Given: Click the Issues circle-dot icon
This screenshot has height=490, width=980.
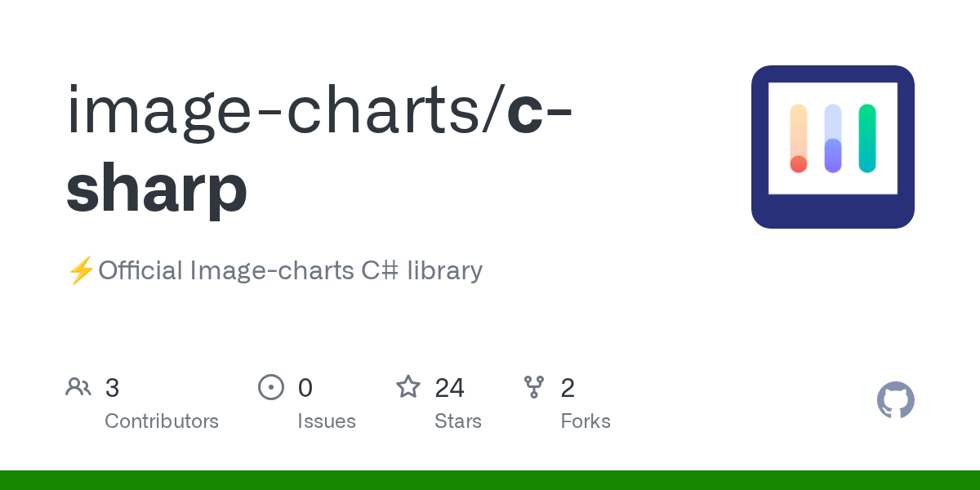Looking at the screenshot, I should click(x=271, y=387).
